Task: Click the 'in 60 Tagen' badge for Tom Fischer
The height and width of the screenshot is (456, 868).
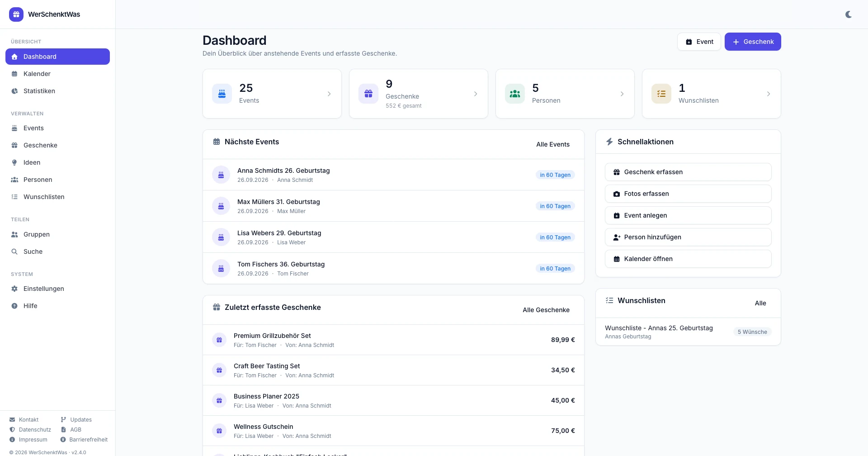Action: pos(555,268)
